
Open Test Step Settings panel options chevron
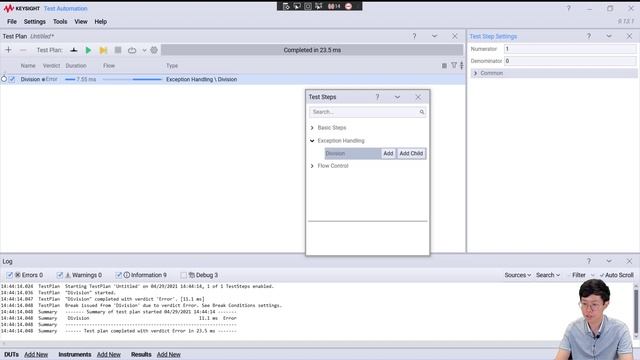(x=609, y=36)
